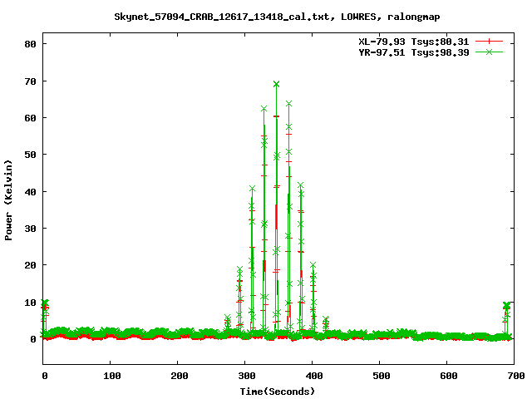
Task: Click the x-axis tick label 200
Action: [180, 376]
